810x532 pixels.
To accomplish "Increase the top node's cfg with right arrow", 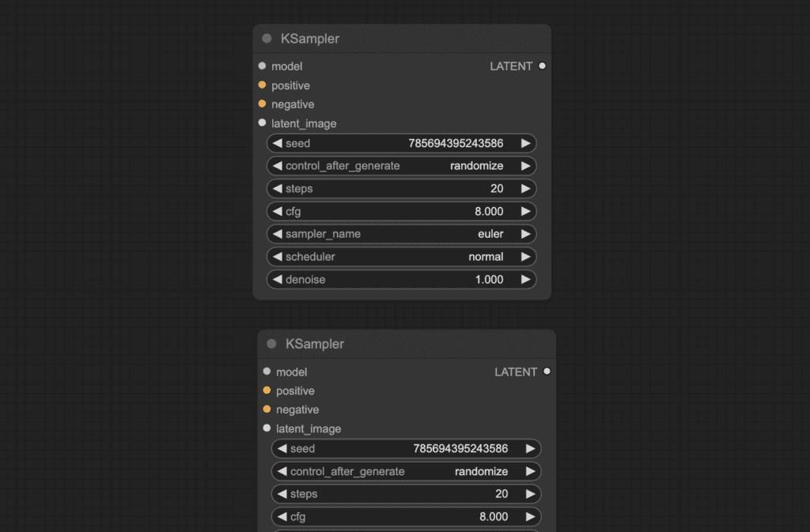I will (x=525, y=212).
